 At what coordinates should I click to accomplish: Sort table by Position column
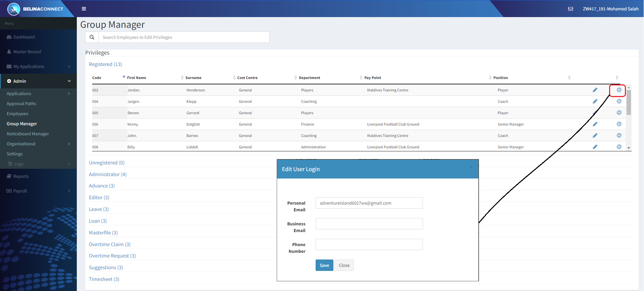click(500, 78)
